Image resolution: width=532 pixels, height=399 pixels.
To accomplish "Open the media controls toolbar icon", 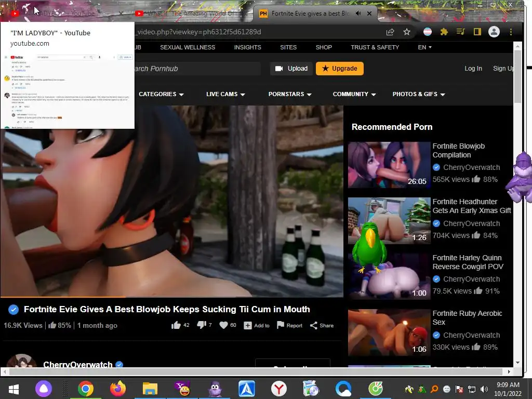I will (460, 32).
